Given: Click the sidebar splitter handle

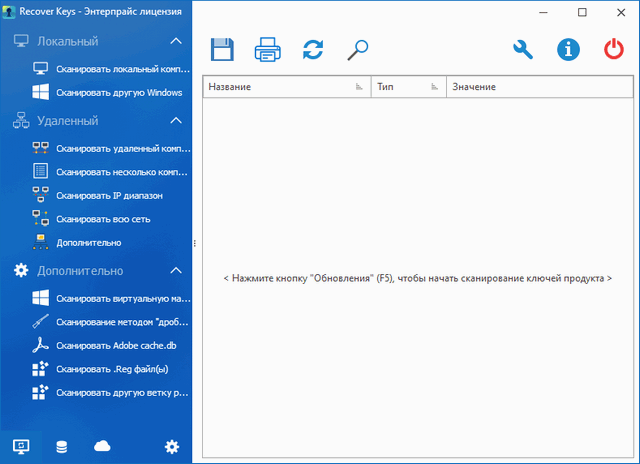Looking at the screenshot, I should 195,244.
